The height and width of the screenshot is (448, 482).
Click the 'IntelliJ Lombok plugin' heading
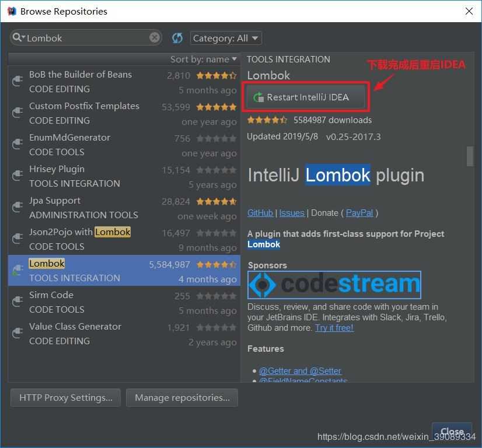click(x=336, y=175)
